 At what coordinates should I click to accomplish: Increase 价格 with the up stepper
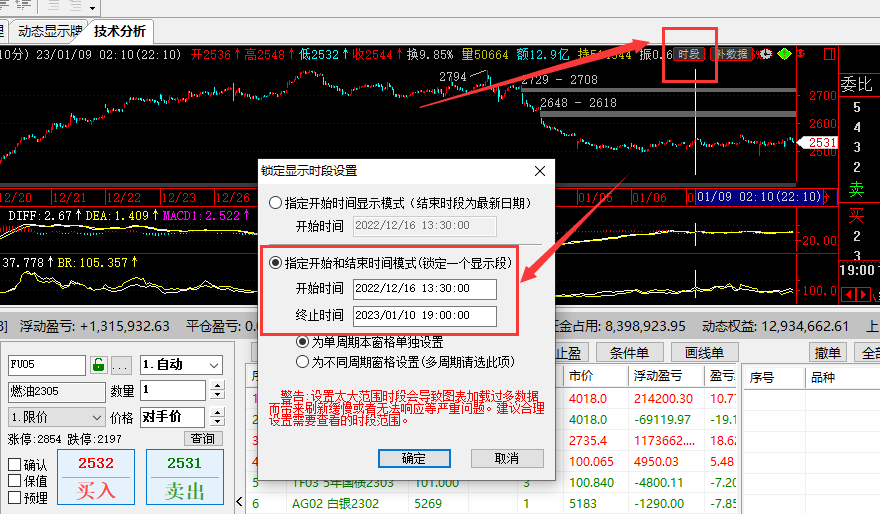[x=217, y=412]
